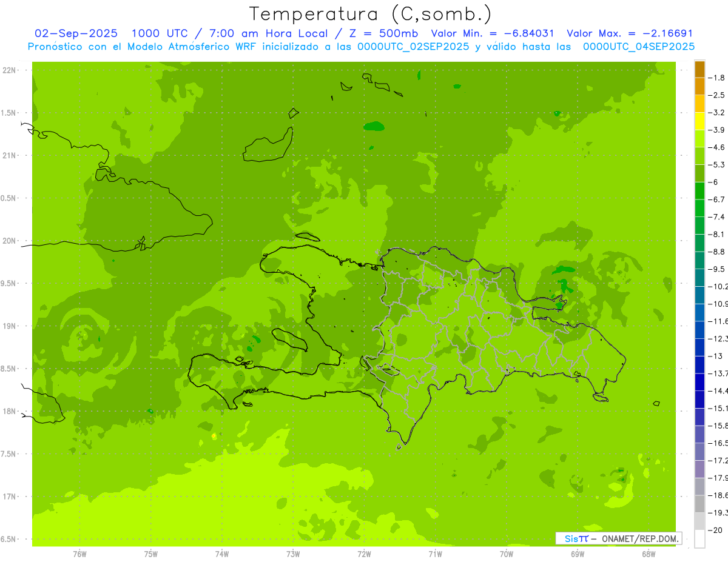Image resolution: width=728 pixels, height=562 pixels.
Task: Pick the blue swatch between -13 and -13.7
Action: point(699,365)
